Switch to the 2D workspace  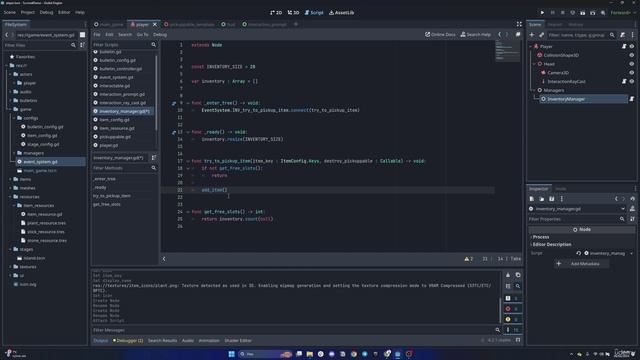[x=276, y=13]
